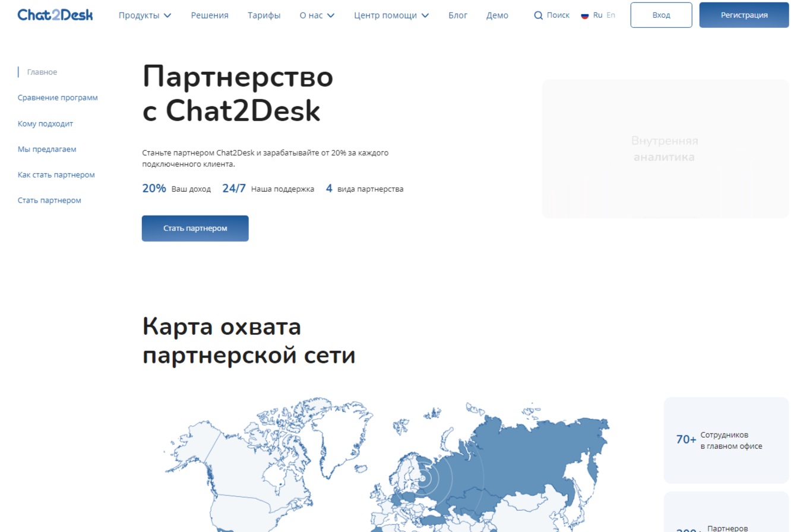Image resolution: width=791 pixels, height=532 pixels.
Task: Open the Демо menu item
Action: [497, 15]
